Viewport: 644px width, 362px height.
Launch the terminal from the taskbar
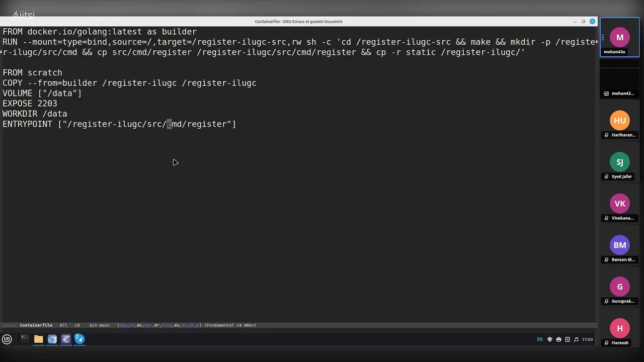coord(24,339)
